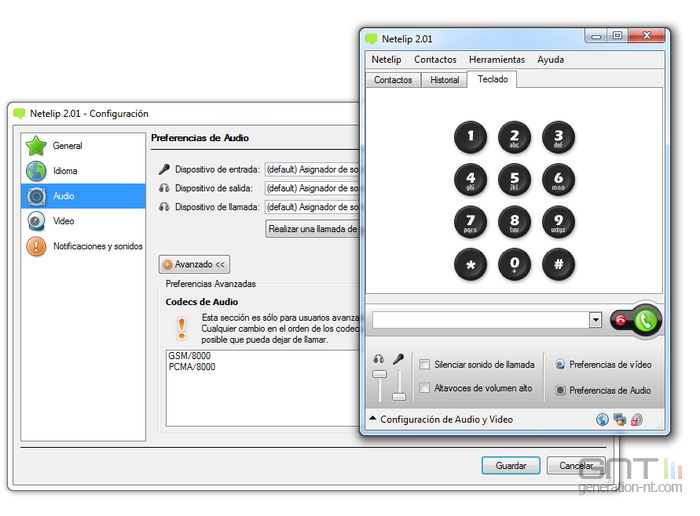Click the Guardar button
Viewport: 700px width, 516px height.
511,466
